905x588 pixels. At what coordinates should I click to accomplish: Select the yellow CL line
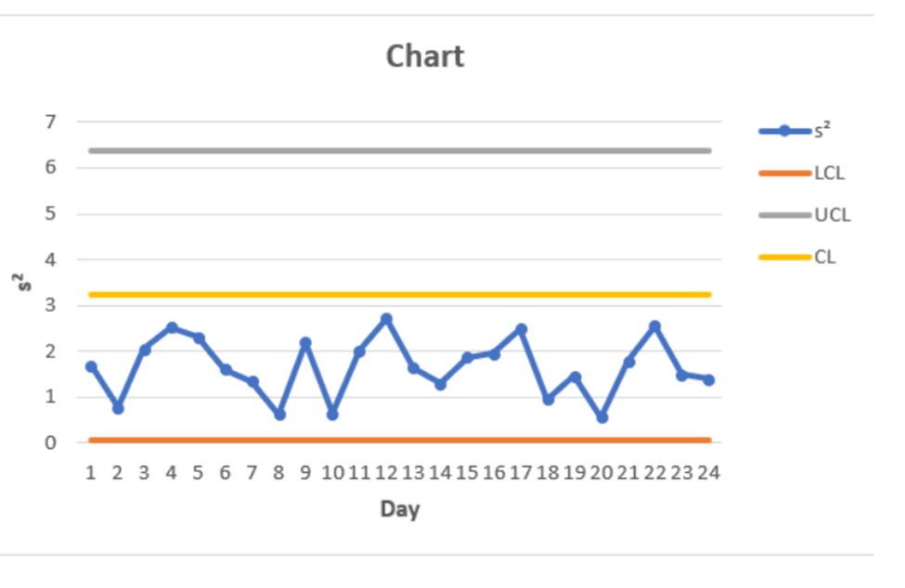[399, 295]
